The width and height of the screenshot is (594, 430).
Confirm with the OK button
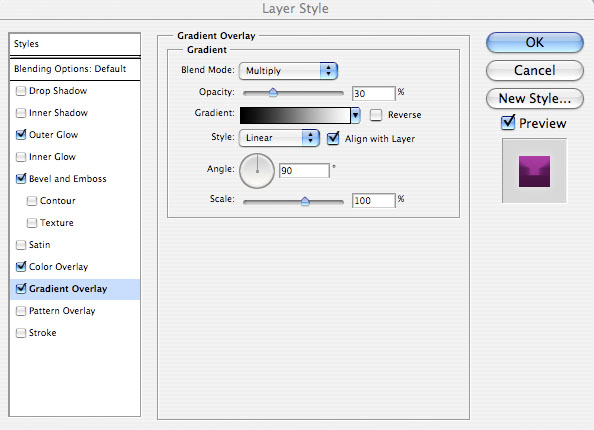pyautogui.click(x=535, y=42)
